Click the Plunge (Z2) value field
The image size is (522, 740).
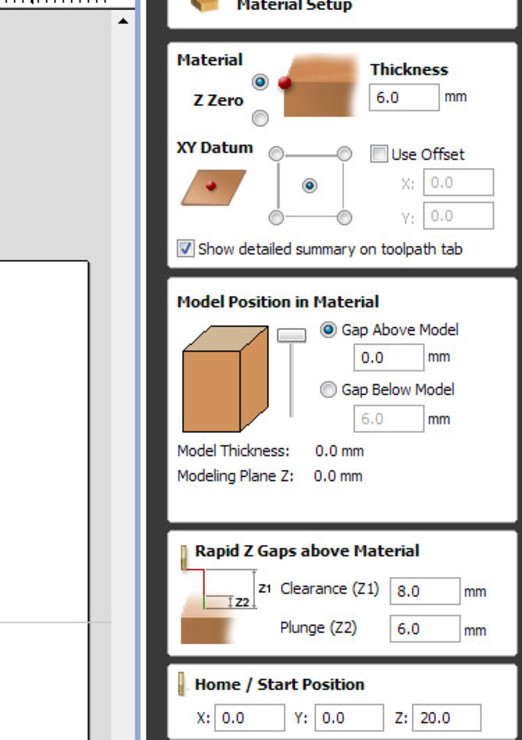425,629
